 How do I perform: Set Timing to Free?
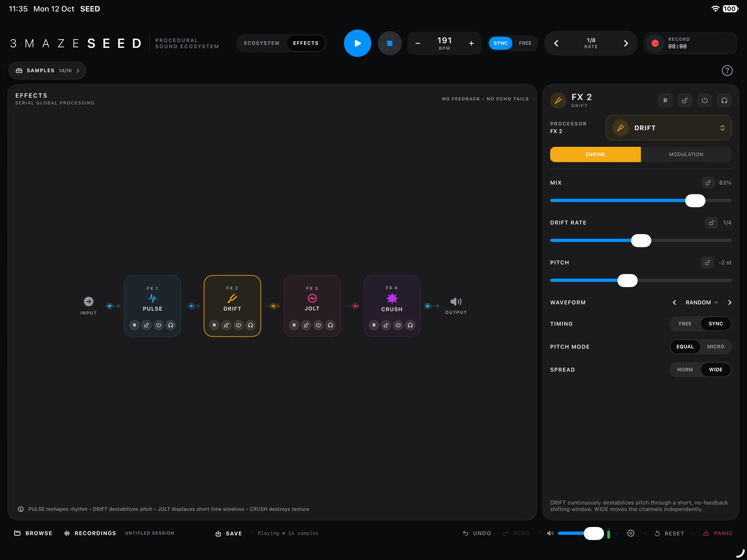(685, 324)
